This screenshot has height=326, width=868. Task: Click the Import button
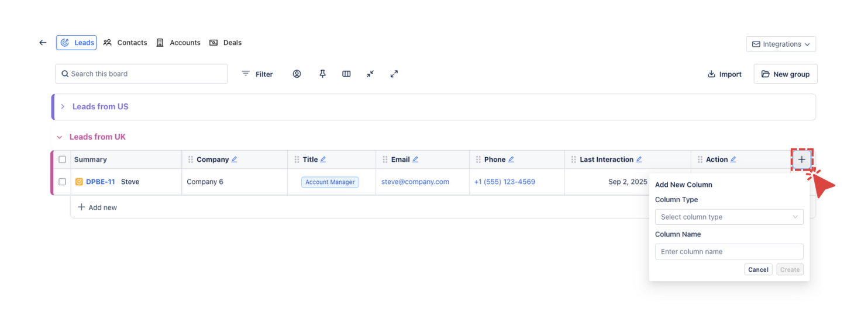(x=725, y=74)
